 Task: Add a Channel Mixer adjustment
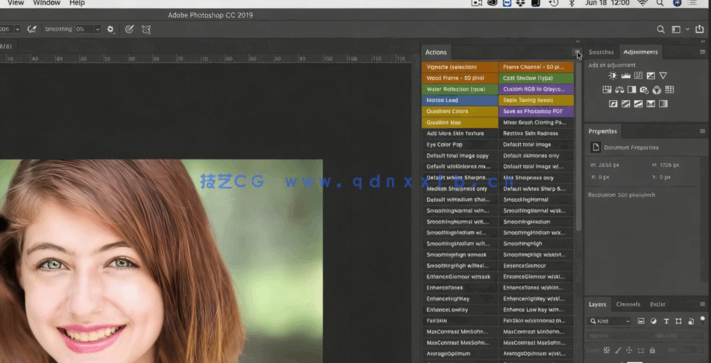(x=657, y=90)
